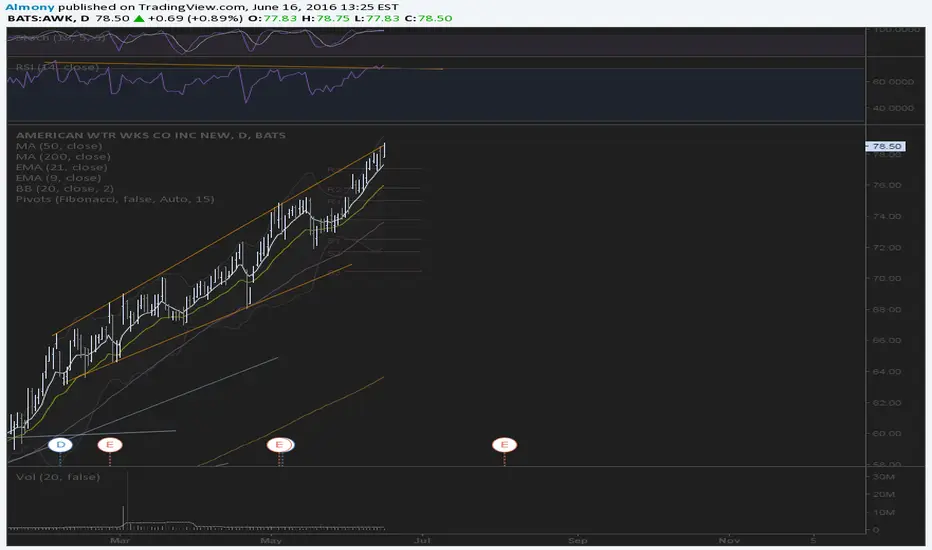The image size is (932, 550).
Task: Click the earnings E marker near August
Action: 505,445
